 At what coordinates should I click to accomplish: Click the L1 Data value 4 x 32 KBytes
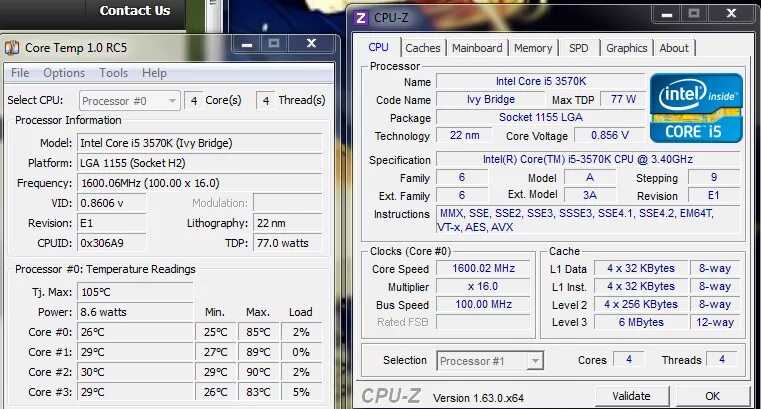pos(641,269)
